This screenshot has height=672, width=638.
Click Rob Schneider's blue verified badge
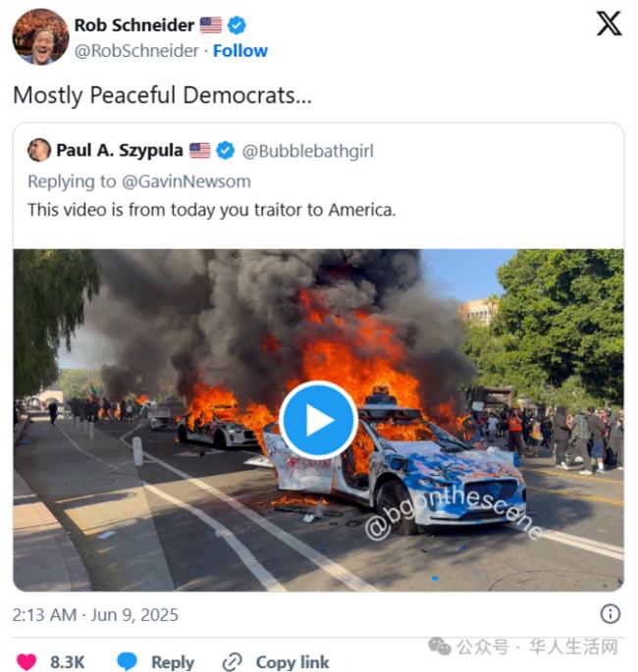(237, 26)
